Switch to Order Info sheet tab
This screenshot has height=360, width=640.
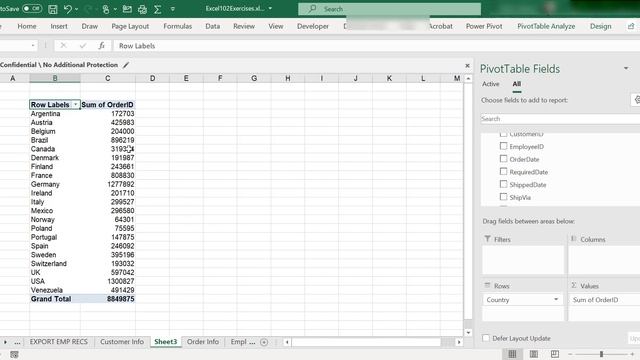(203, 342)
